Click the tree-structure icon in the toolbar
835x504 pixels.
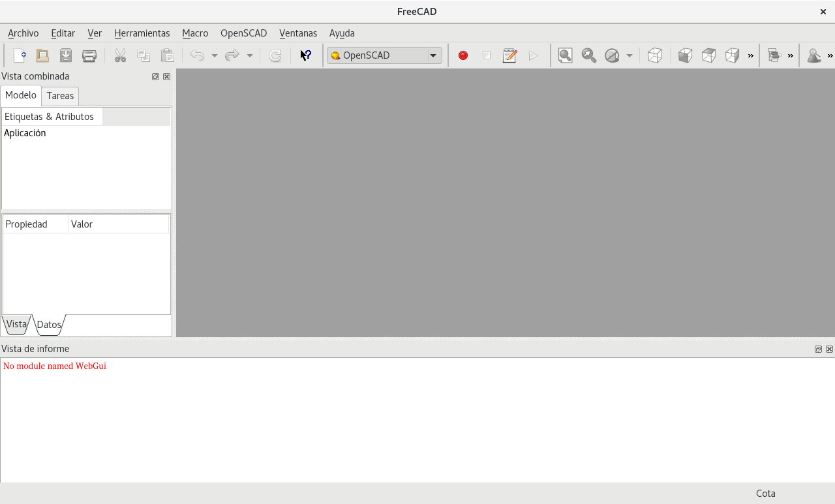point(774,55)
